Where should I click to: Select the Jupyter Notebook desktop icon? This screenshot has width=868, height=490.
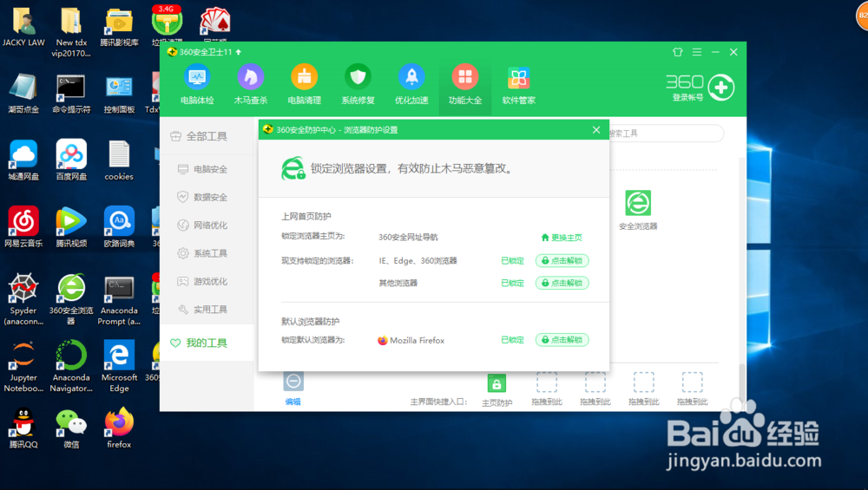coord(23,367)
